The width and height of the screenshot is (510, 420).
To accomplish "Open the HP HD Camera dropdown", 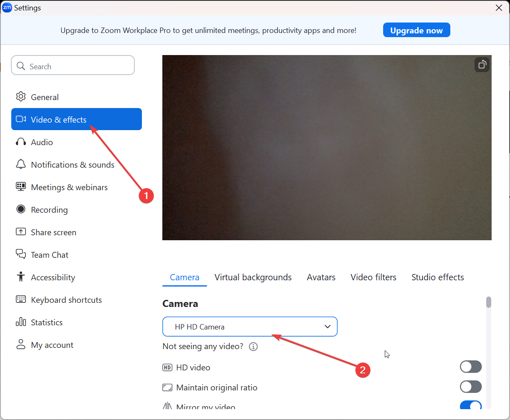I will point(250,327).
